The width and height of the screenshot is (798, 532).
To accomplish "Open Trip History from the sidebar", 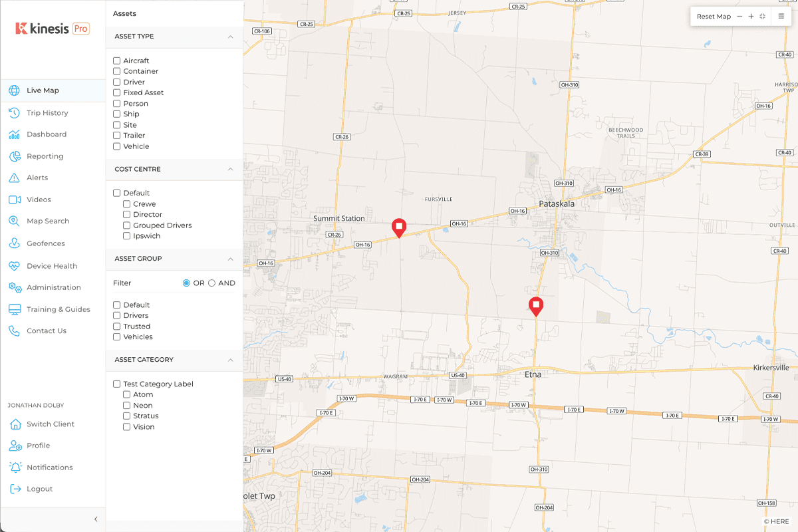I will click(47, 113).
